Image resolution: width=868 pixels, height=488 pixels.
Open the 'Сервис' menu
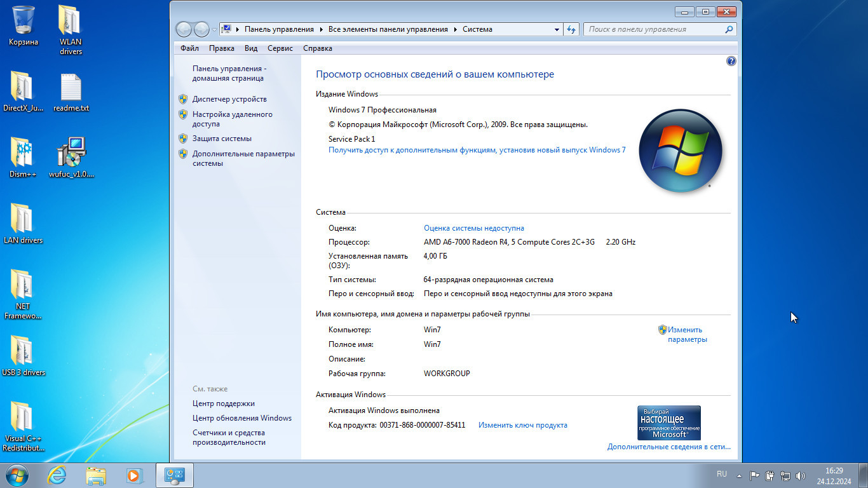coord(280,48)
